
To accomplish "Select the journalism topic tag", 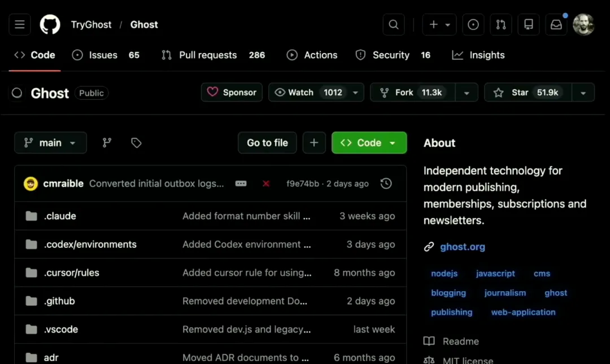I will [505, 293].
